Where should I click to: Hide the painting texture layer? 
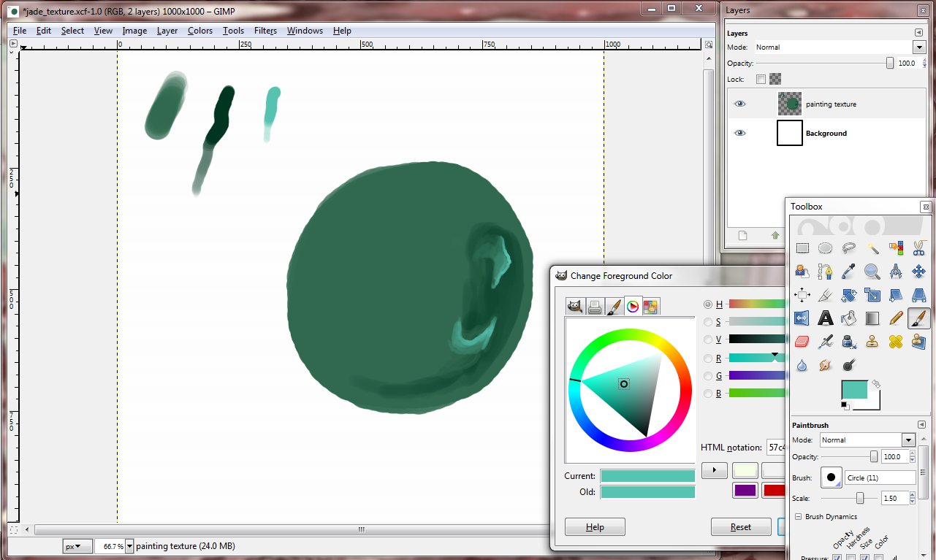pos(740,104)
